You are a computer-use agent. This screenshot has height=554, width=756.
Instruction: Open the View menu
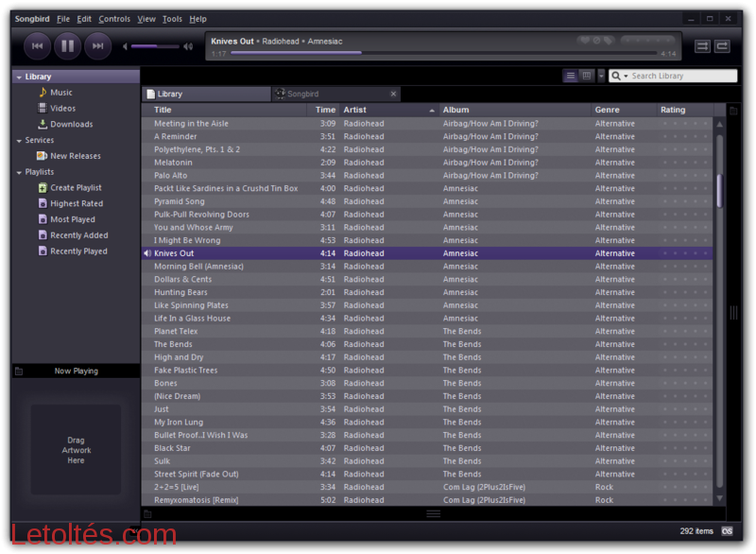(146, 19)
